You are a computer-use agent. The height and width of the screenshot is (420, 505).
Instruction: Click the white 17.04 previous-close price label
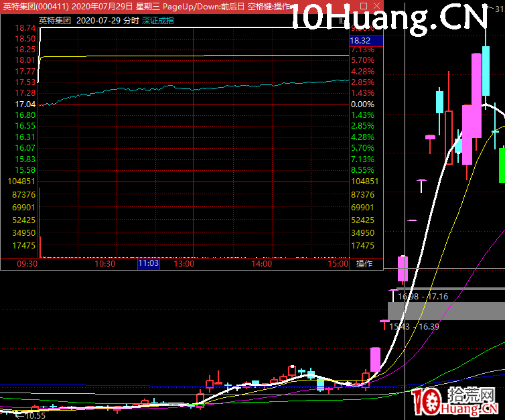(25, 104)
